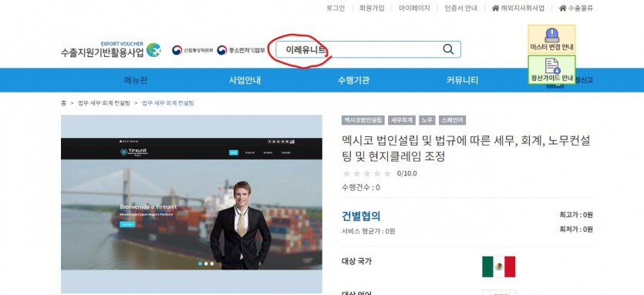The height and width of the screenshot is (295, 644).
Task: Click the 수행건수 : 0 text
Action: (361, 187)
